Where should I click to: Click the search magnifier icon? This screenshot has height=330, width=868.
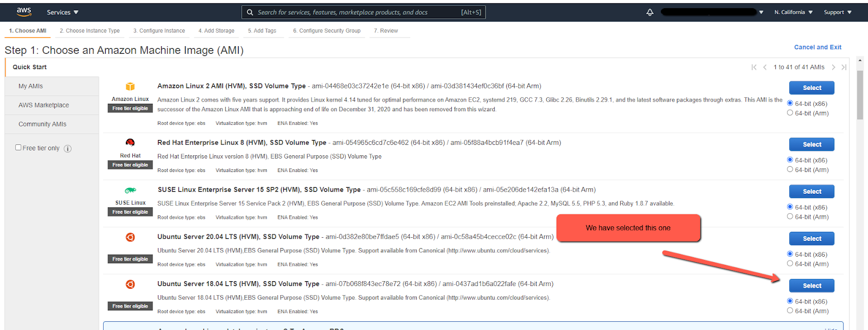[250, 12]
